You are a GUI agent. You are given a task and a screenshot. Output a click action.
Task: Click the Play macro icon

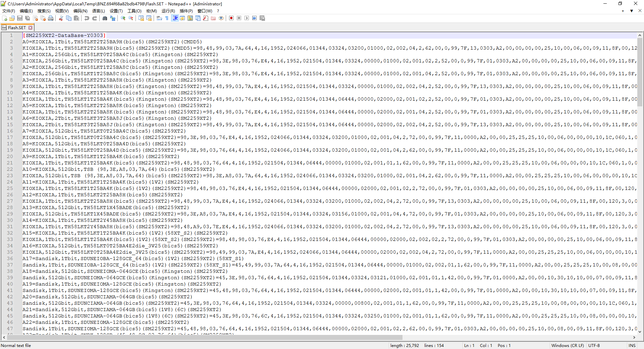click(247, 18)
